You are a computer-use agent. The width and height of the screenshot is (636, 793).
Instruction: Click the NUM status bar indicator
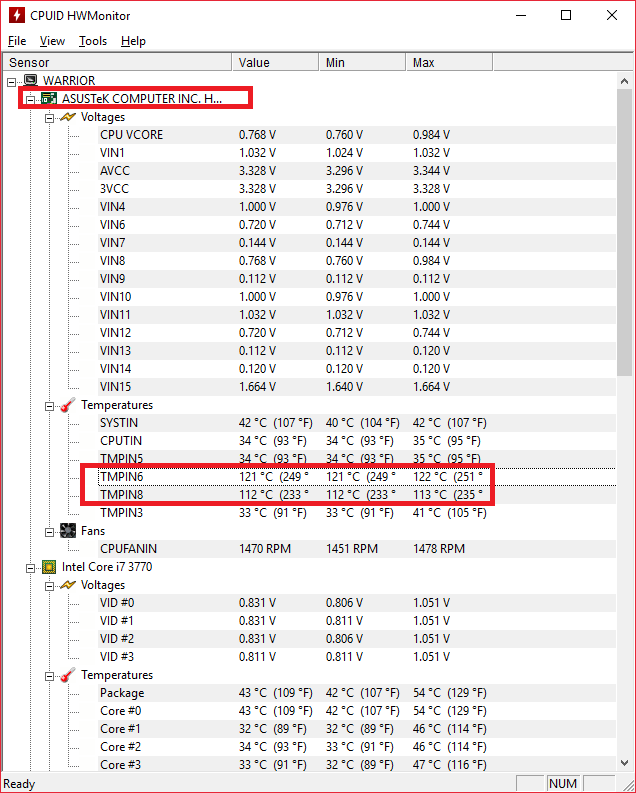pos(563,783)
